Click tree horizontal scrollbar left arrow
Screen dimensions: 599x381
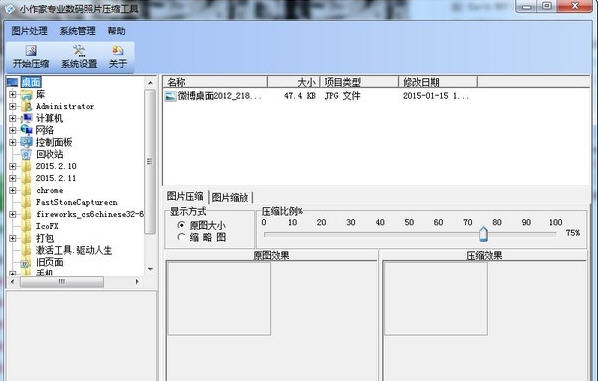point(13,282)
